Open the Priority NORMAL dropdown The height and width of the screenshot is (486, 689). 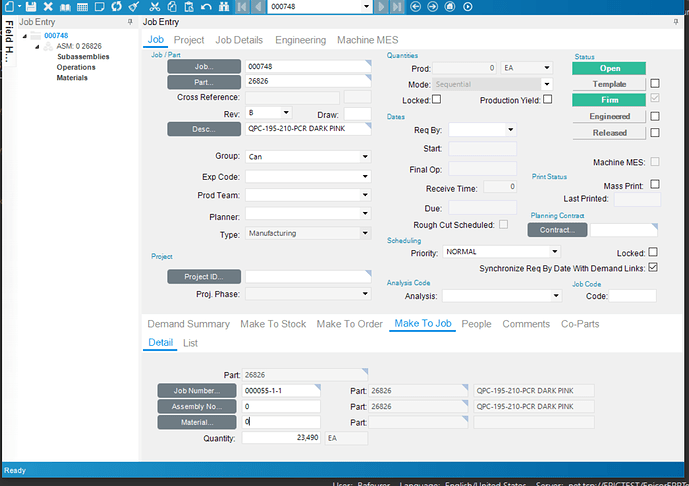[x=555, y=251]
